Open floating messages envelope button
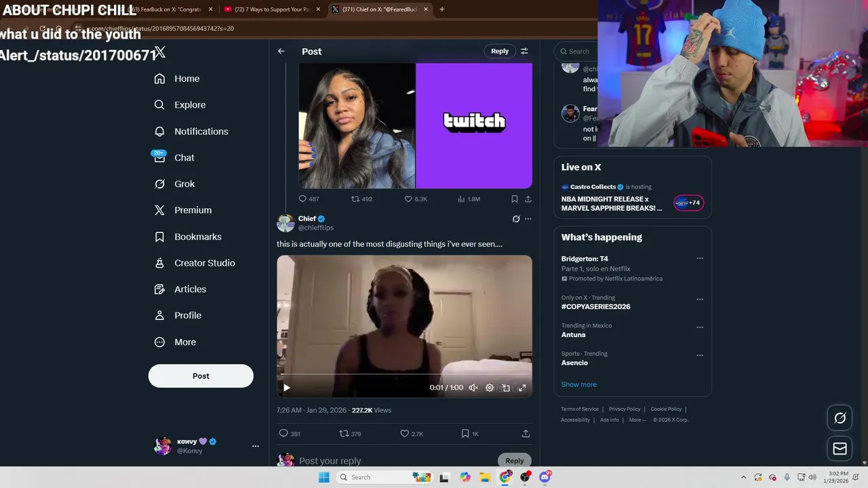 [840, 449]
